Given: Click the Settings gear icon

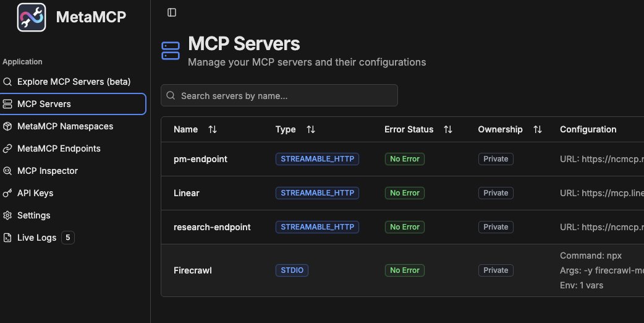Looking at the screenshot, I should pyautogui.click(x=7, y=215).
